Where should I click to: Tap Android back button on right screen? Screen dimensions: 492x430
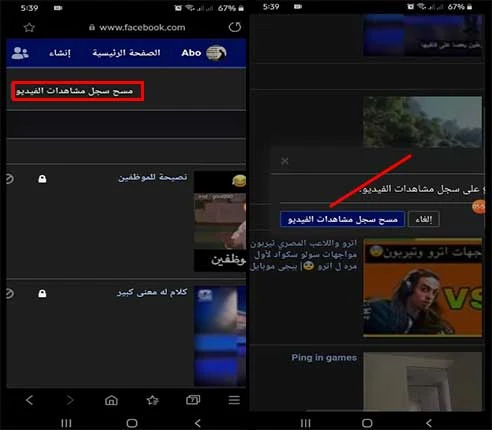(429, 423)
